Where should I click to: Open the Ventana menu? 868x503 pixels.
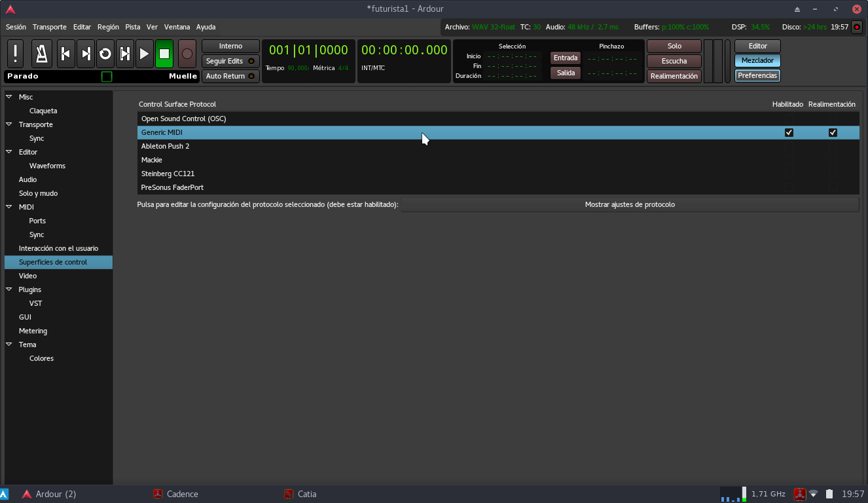tap(177, 27)
